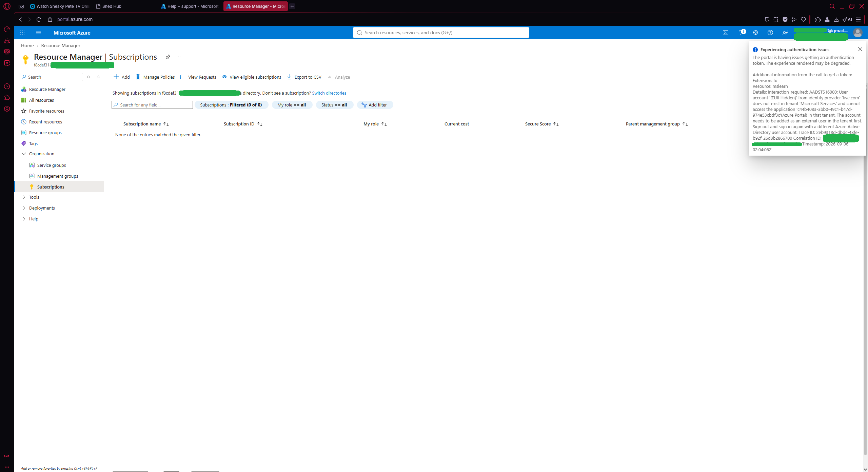868x472 pixels.
Task: Expand the Help section in sidebar
Action: (x=24, y=219)
